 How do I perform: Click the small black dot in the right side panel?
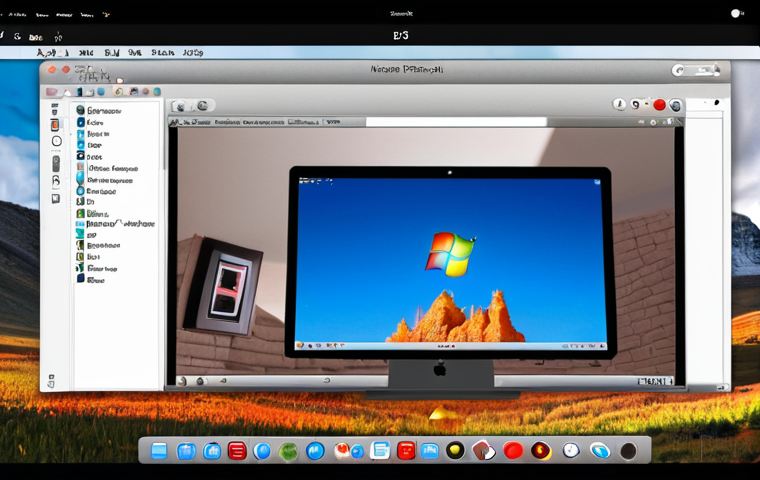[716, 102]
